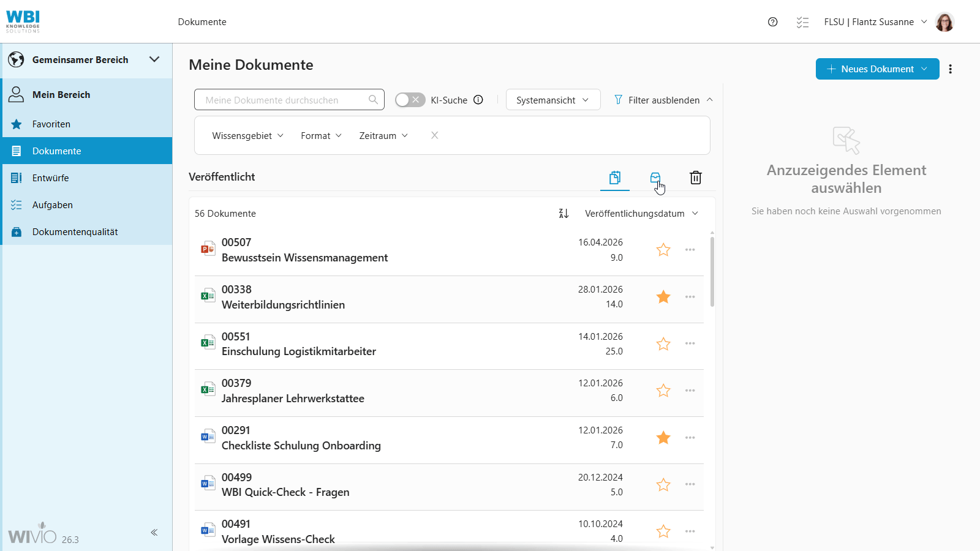This screenshot has width=980, height=551.
Task: Click the Word icon of document 00499
Action: [x=208, y=484]
